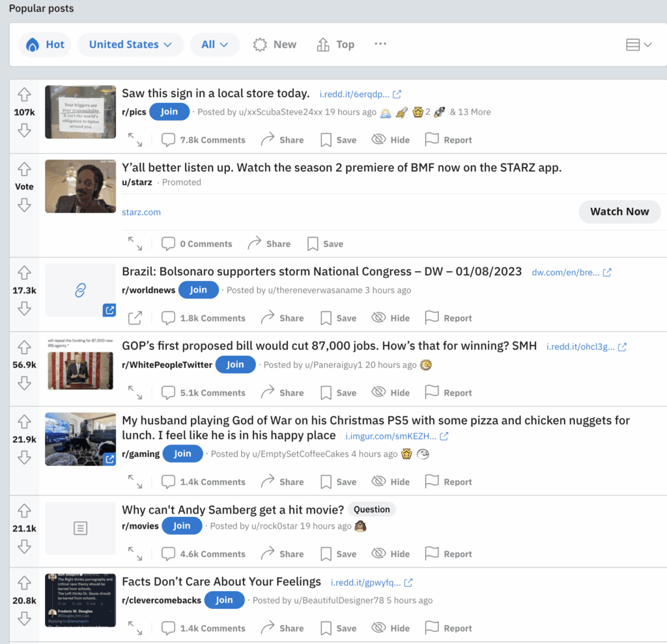Select the Hot sorting flame icon
This screenshot has width=667, height=644.
[34, 44]
